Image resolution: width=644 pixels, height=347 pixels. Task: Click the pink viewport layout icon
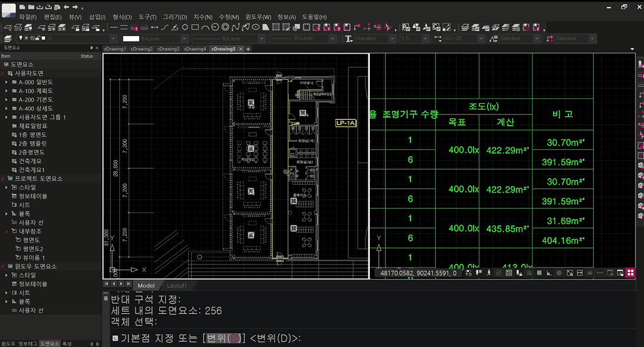coord(630,273)
